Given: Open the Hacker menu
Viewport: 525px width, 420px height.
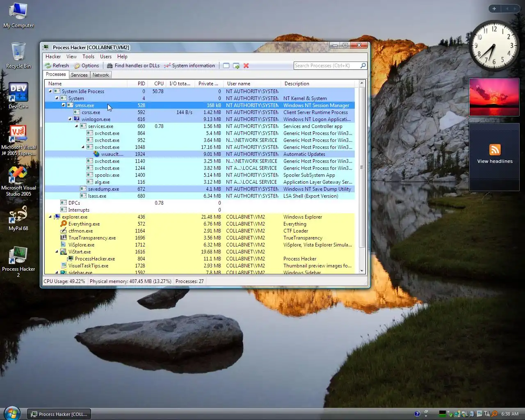Looking at the screenshot, I should point(53,57).
